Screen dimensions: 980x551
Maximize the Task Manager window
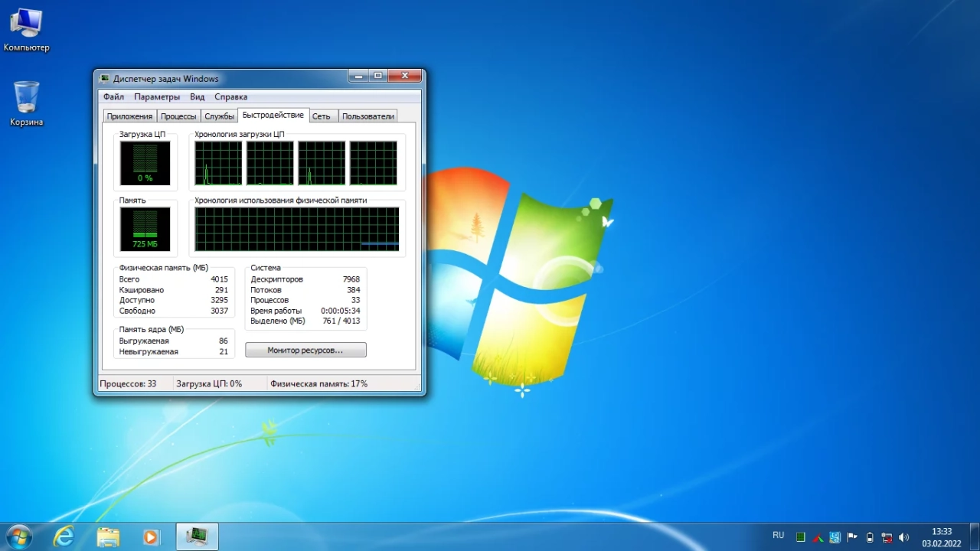378,76
